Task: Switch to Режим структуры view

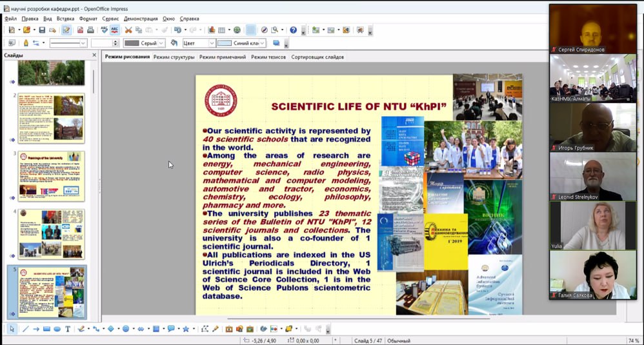Action: [174, 57]
